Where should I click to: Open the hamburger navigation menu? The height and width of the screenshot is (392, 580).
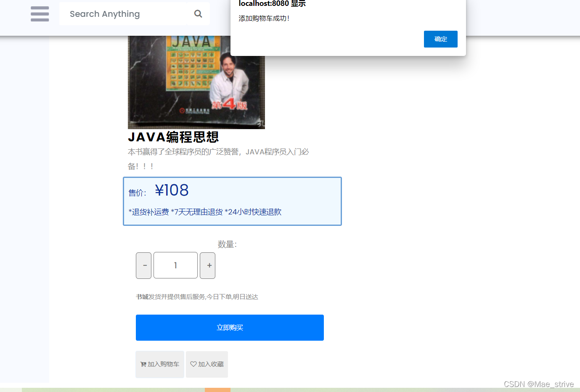(x=40, y=14)
